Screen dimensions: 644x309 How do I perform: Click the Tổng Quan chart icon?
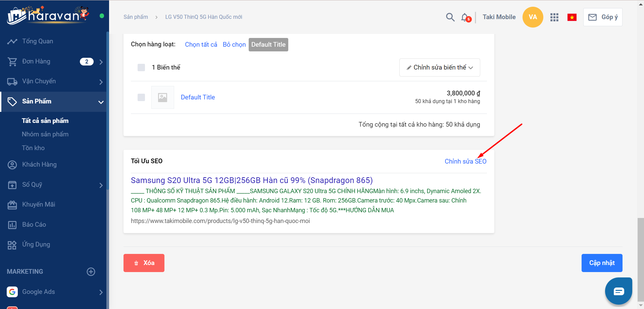(x=12, y=41)
